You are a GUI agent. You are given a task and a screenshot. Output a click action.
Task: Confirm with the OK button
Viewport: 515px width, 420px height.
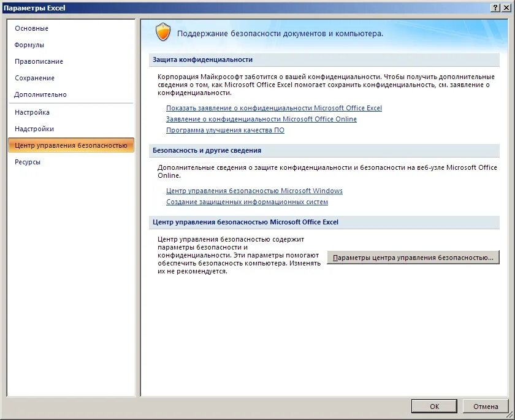click(x=434, y=407)
